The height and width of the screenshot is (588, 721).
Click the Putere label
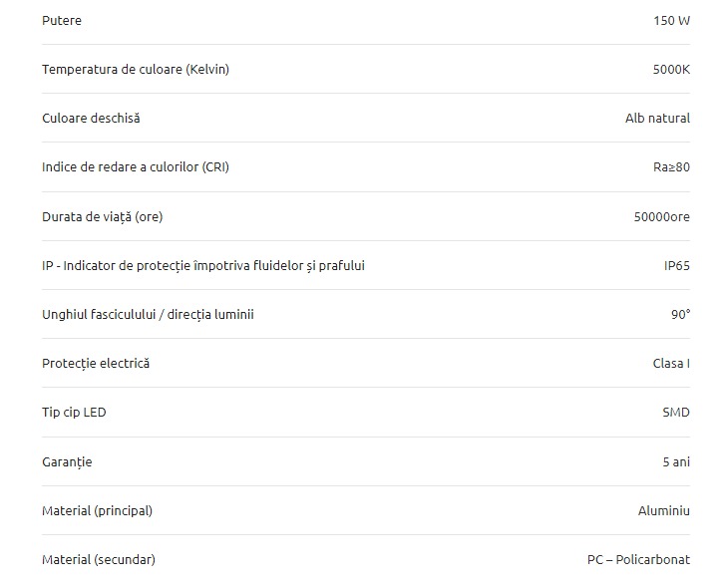click(62, 21)
